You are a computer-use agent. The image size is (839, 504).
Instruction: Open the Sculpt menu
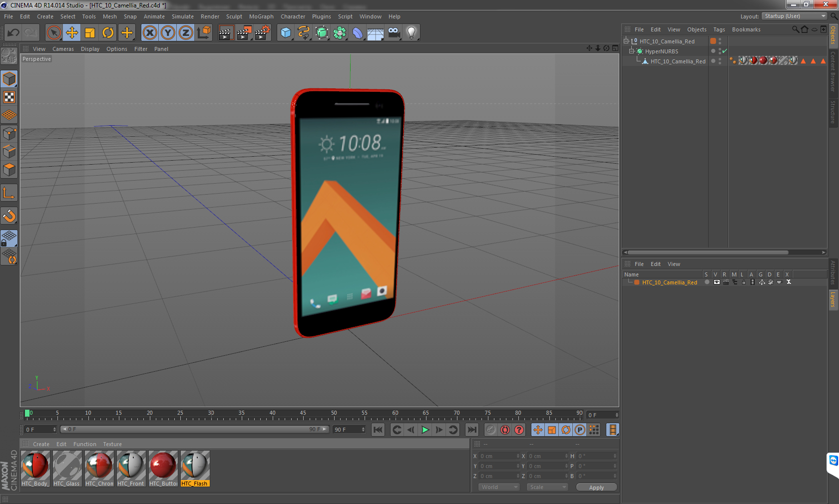tap(234, 16)
